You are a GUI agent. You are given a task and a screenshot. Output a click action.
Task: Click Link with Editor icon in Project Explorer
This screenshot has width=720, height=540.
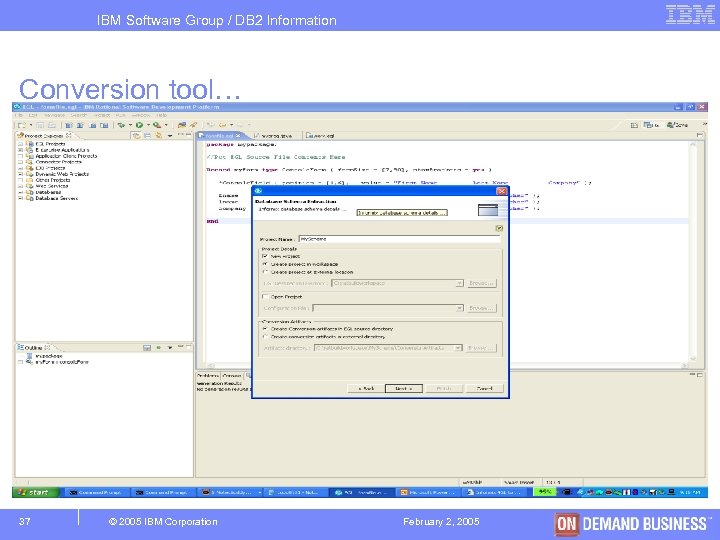tap(158, 135)
